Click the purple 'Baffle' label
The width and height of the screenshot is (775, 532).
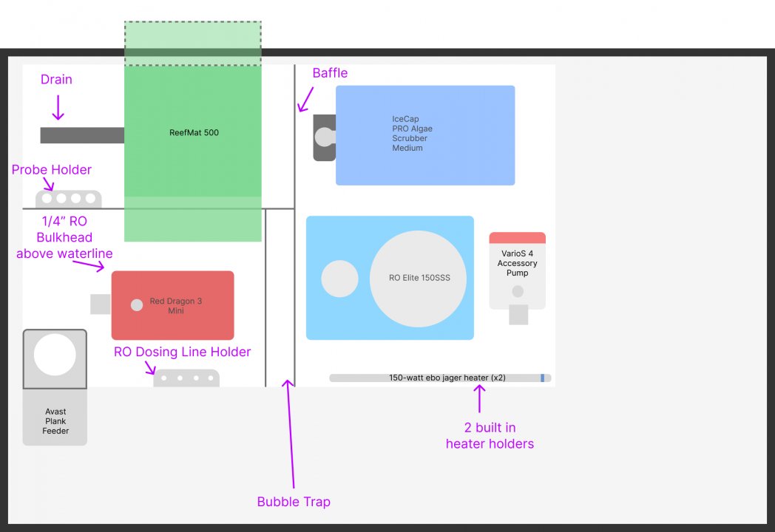click(330, 73)
